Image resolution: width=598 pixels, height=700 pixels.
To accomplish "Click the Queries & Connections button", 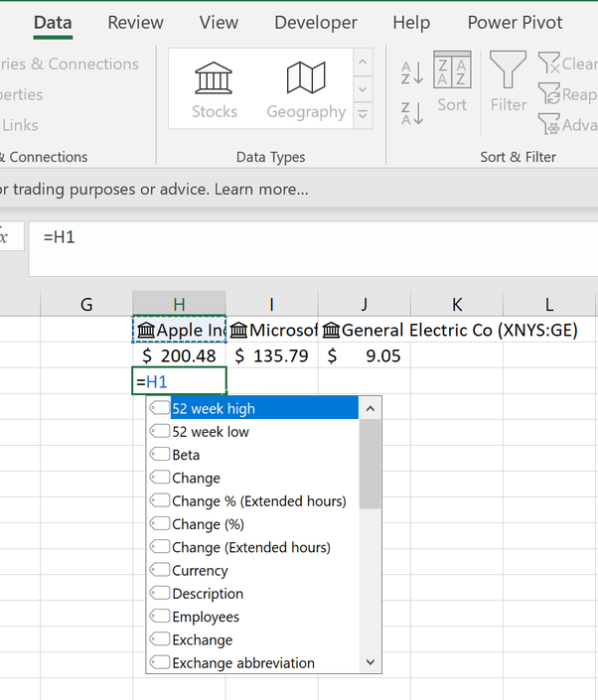I will click(70, 64).
